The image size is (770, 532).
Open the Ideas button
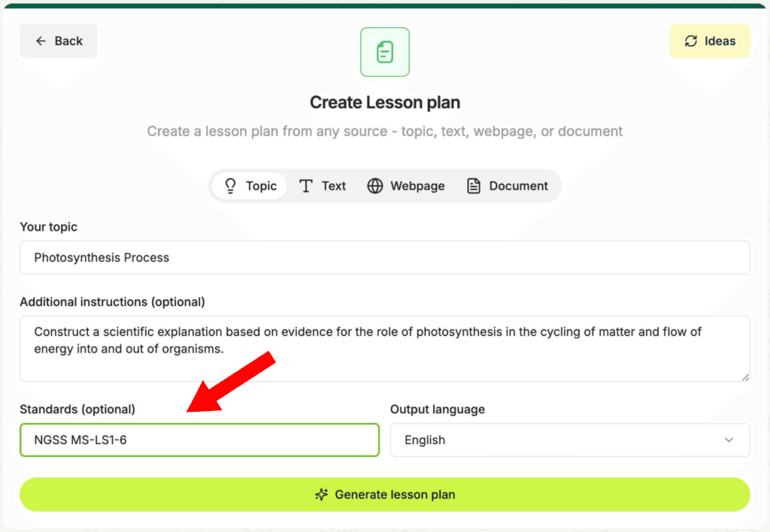pyautogui.click(x=710, y=41)
